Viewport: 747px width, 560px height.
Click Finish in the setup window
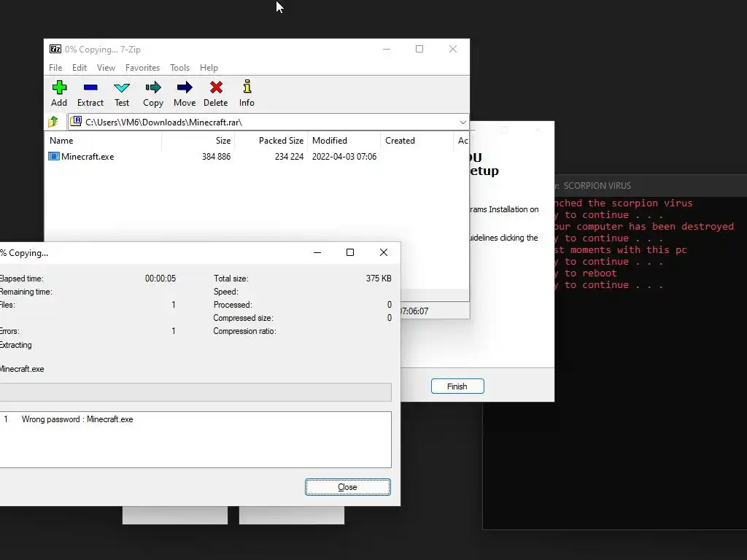click(x=457, y=386)
